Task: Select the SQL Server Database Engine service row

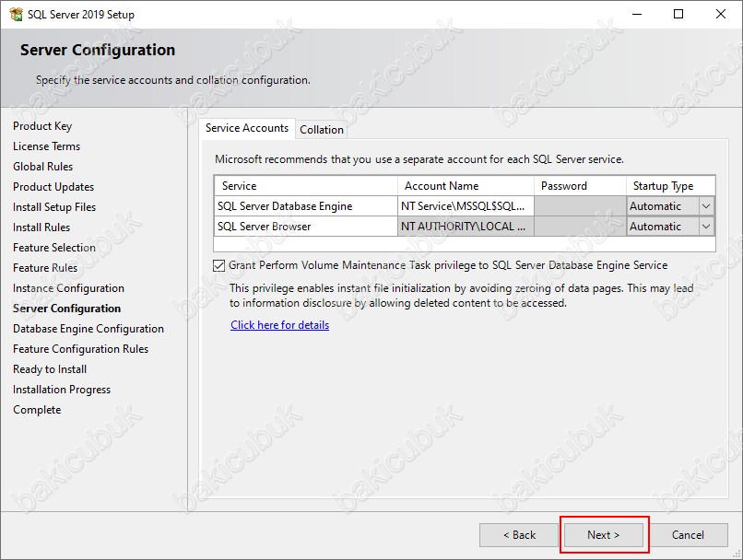Action: coord(305,206)
